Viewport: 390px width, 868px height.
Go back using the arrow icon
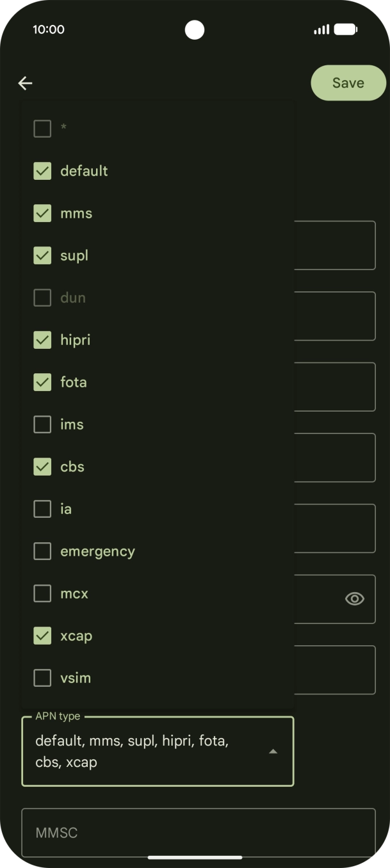(x=25, y=83)
